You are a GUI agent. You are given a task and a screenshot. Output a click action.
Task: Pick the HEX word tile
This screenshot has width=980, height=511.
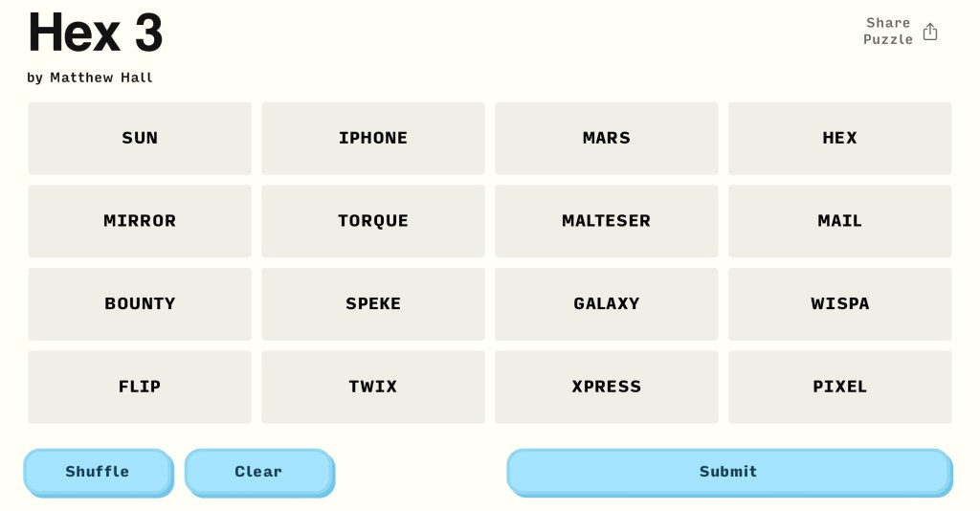pyautogui.click(x=839, y=138)
